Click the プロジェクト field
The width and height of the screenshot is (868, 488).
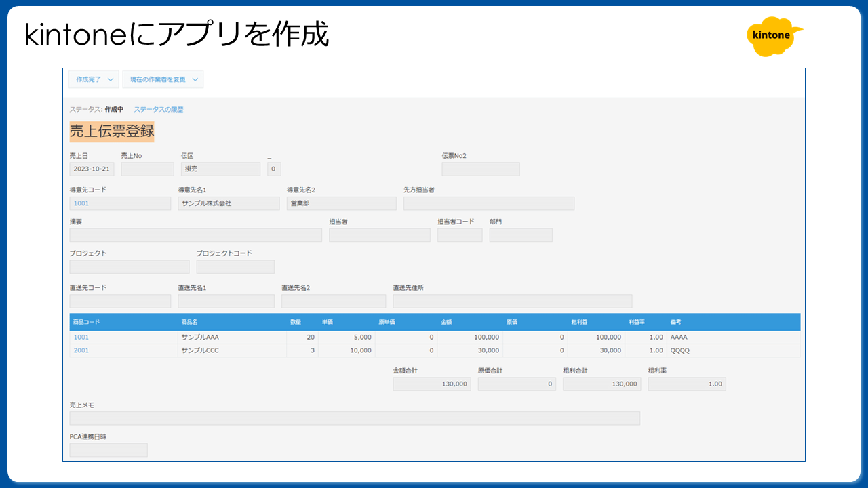tap(130, 267)
